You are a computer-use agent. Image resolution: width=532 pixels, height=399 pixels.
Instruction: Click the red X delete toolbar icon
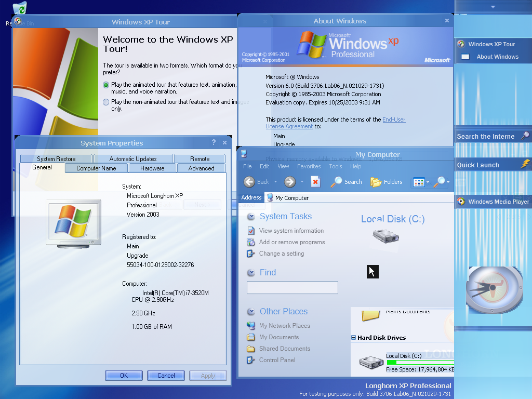(315, 182)
